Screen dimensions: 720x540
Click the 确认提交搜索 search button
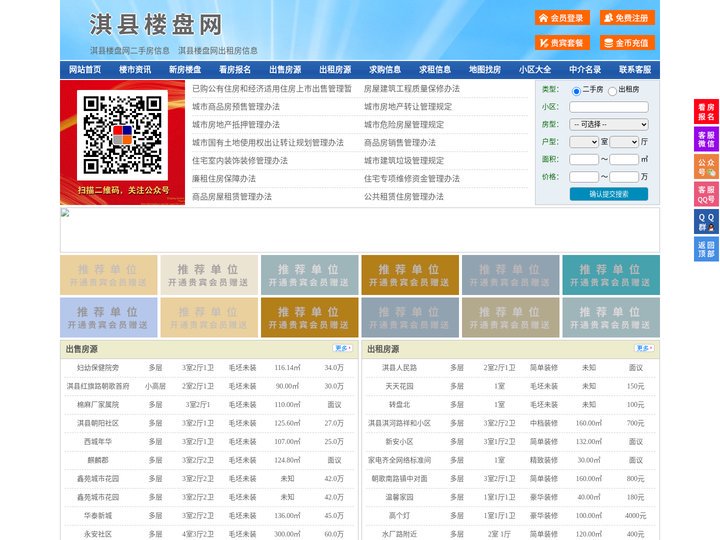point(609,194)
